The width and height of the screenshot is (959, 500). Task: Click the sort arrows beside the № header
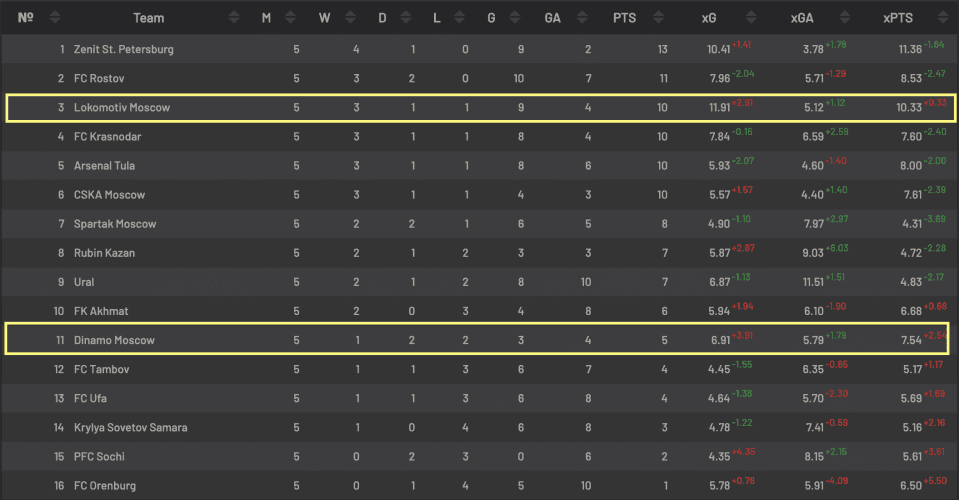point(54,18)
